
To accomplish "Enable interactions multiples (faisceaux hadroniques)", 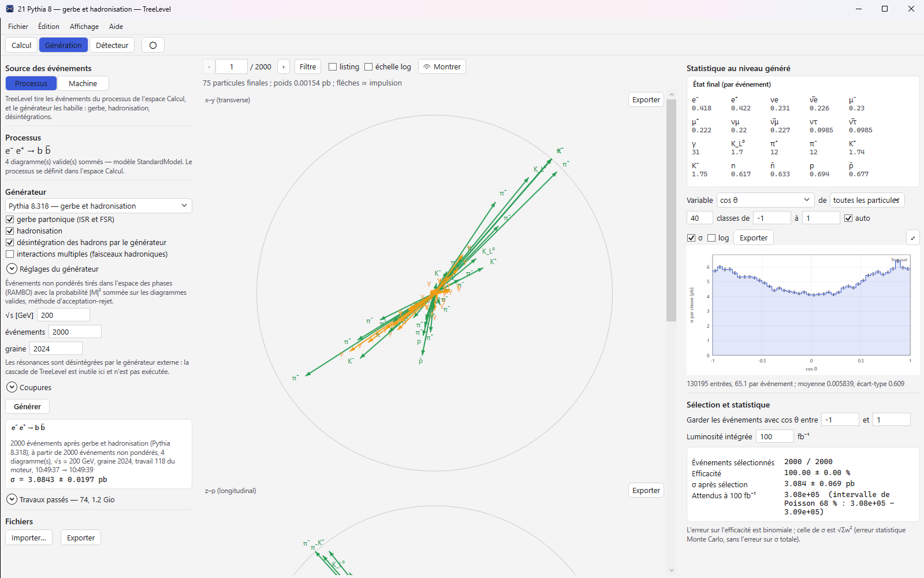I will [10, 254].
